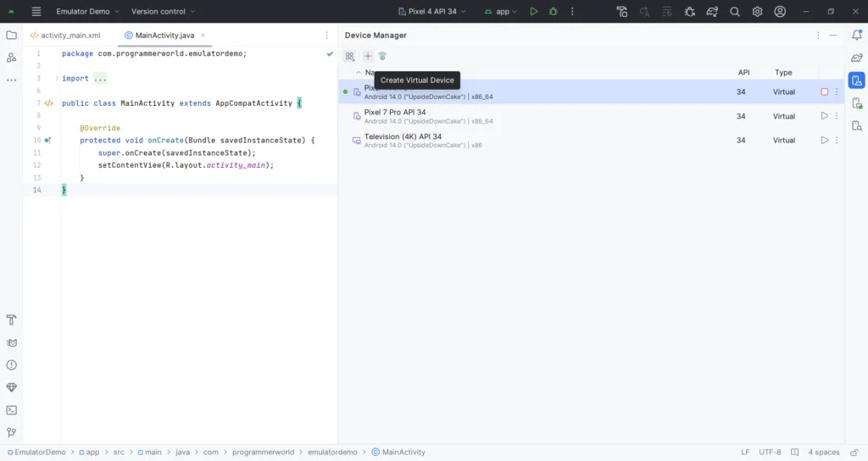The image size is (868, 461).
Task: Change the 4 spaces indent setting
Action: click(824, 453)
